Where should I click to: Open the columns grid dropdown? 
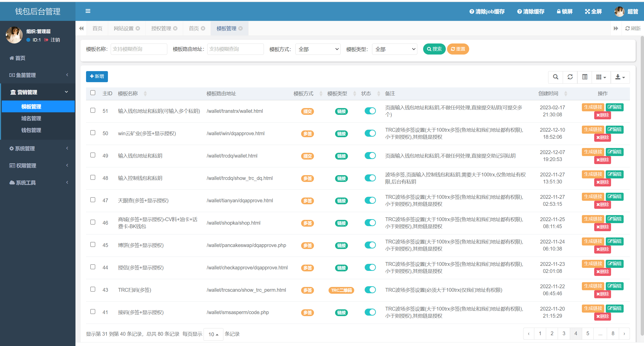click(601, 77)
